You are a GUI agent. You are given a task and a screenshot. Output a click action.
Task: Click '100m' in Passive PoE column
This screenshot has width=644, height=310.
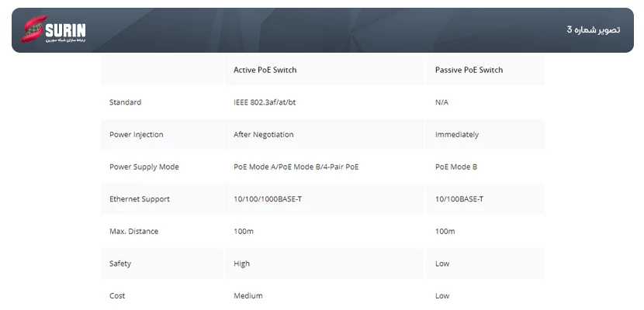pos(445,231)
